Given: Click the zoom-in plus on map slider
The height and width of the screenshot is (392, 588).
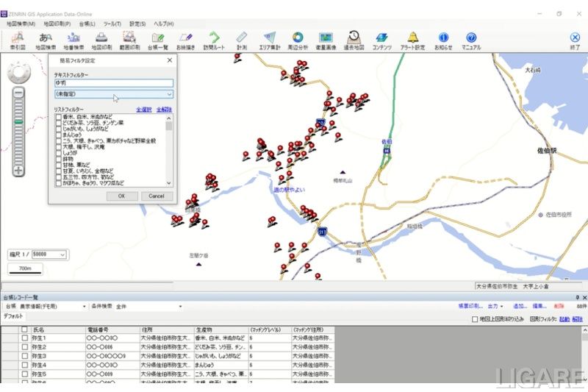Looking at the screenshot, I should [18, 170].
